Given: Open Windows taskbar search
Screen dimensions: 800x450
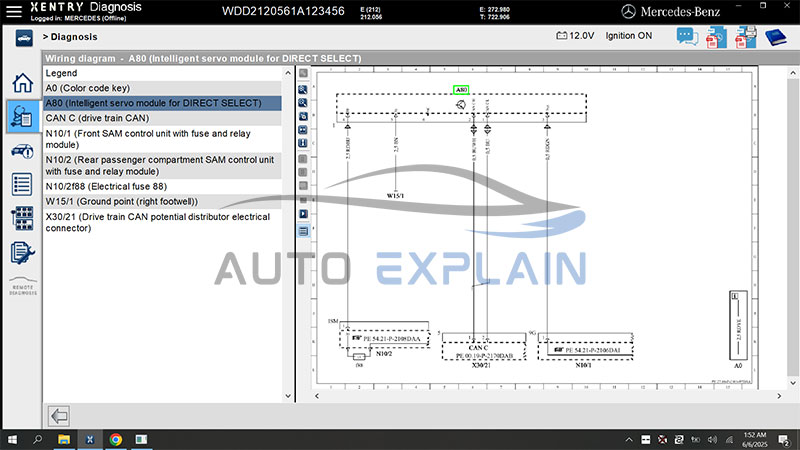Looking at the screenshot, I should pyautogui.click(x=37, y=439).
